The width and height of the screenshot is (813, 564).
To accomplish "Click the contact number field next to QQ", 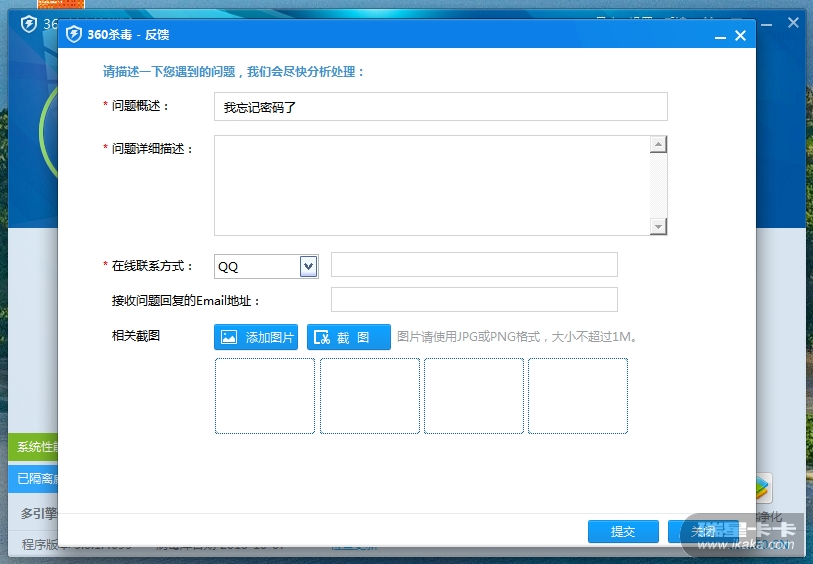I will pyautogui.click(x=474, y=265).
